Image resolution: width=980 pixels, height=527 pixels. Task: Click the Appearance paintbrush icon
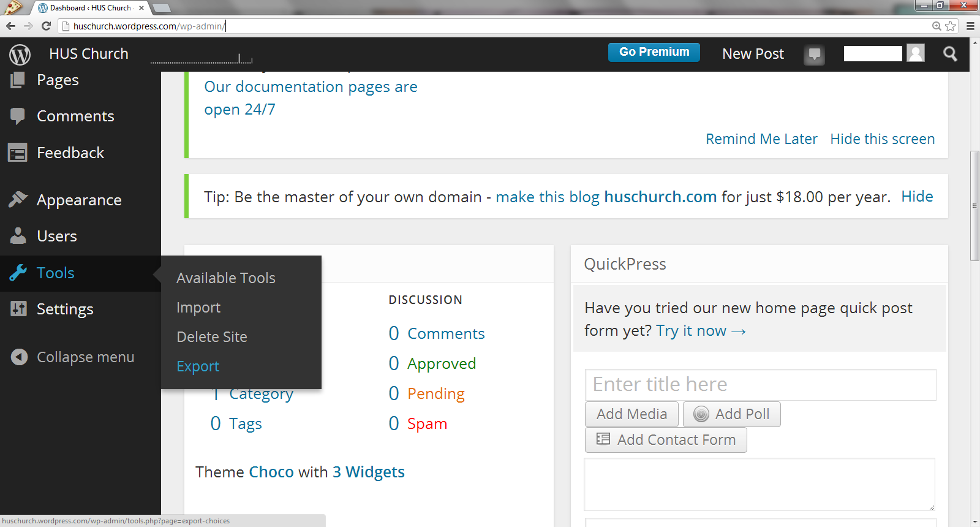click(18, 199)
